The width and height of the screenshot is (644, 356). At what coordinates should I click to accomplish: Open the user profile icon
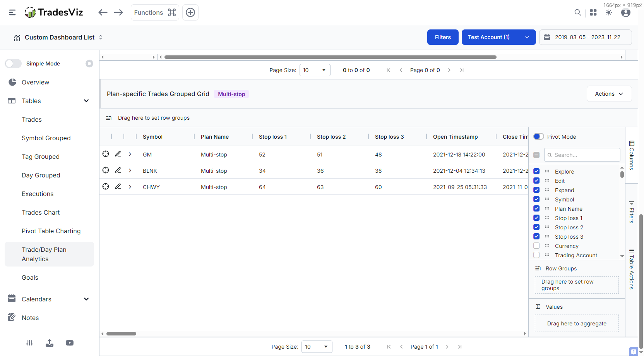point(626,12)
